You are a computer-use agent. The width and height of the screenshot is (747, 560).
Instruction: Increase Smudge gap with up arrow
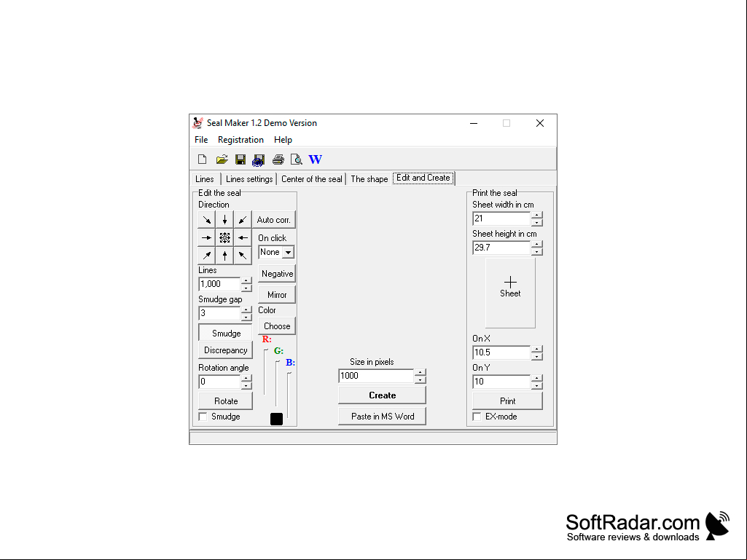[x=246, y=310]
